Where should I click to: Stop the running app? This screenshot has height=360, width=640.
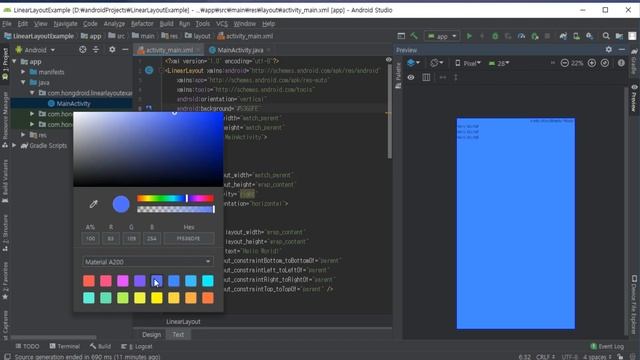click(548, 36)
